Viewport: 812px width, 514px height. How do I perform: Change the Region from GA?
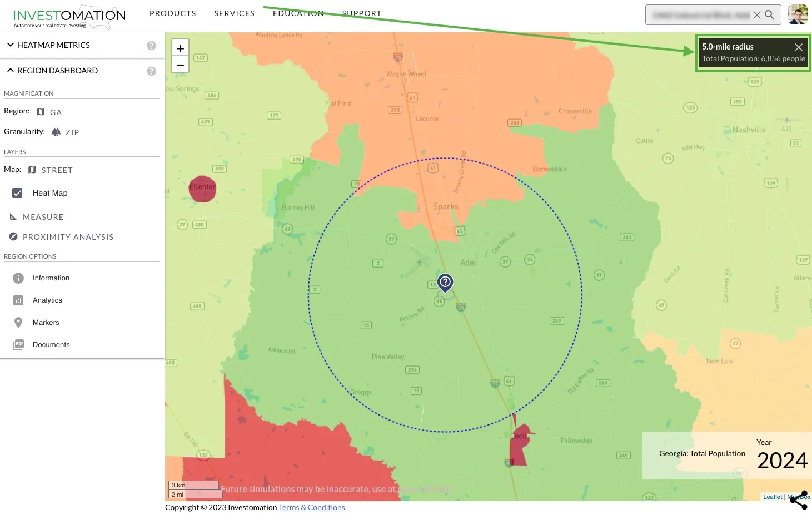click(55, 112)
